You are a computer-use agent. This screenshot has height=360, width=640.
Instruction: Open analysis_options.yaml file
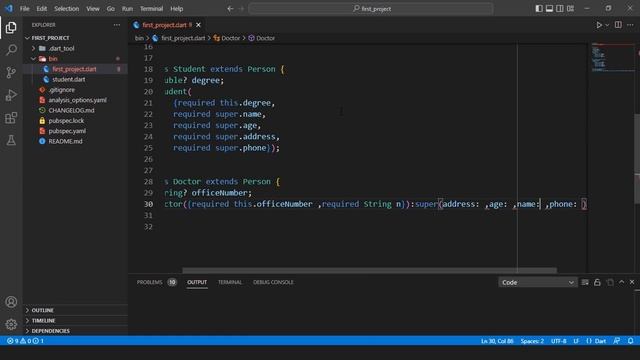click(76, 100)
